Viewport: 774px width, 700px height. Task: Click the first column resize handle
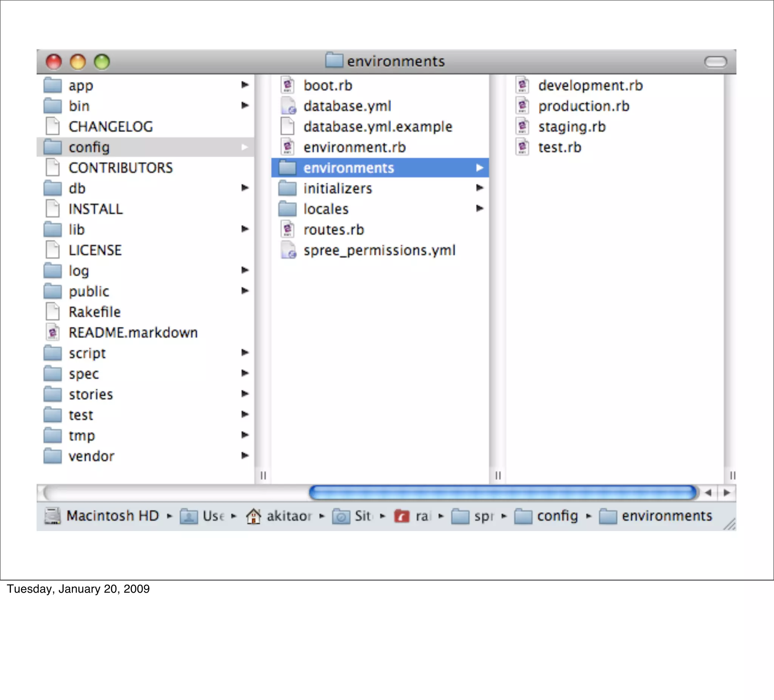(263, 476)
